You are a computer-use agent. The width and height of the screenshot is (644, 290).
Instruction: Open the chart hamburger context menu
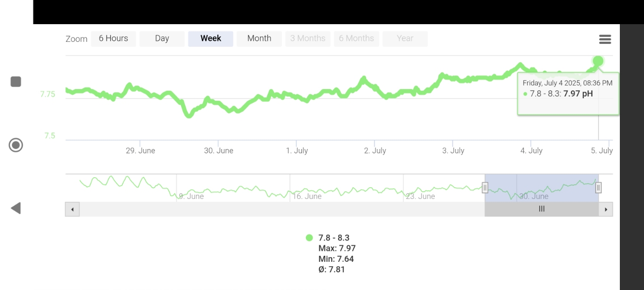click(605, 39)
